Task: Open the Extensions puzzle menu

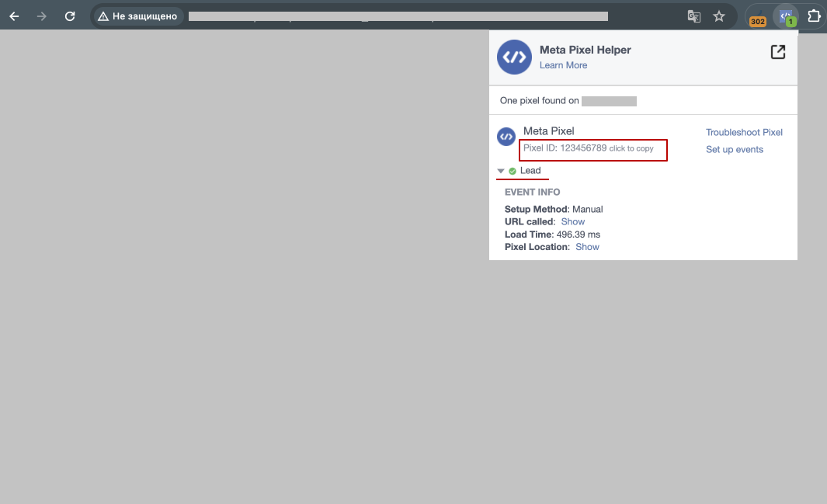Action: tap(814, 16)
